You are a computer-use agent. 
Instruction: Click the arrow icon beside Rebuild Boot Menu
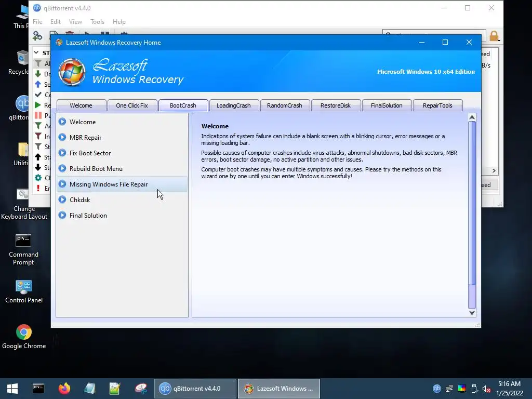coord(62,168)
